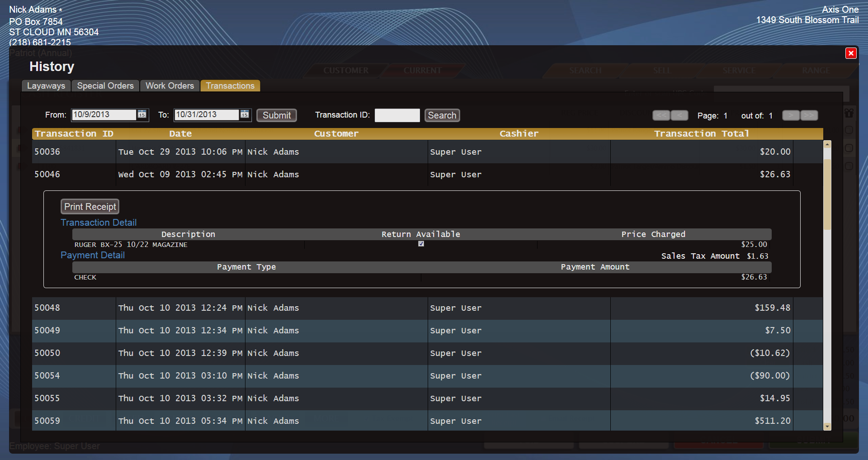868x460 pixels.
Task: Open the From date calendar picker
Action: (142, 115)
